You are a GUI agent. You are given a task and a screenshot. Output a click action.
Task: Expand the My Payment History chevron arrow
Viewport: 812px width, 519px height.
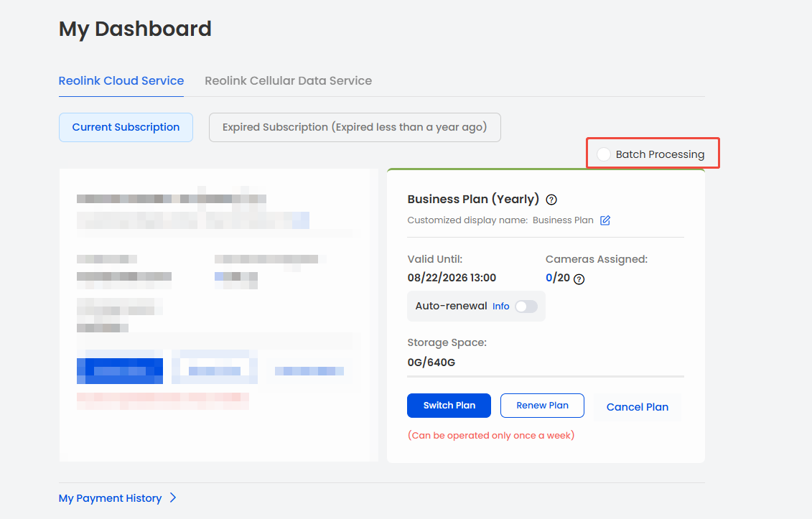coord(173,497)
